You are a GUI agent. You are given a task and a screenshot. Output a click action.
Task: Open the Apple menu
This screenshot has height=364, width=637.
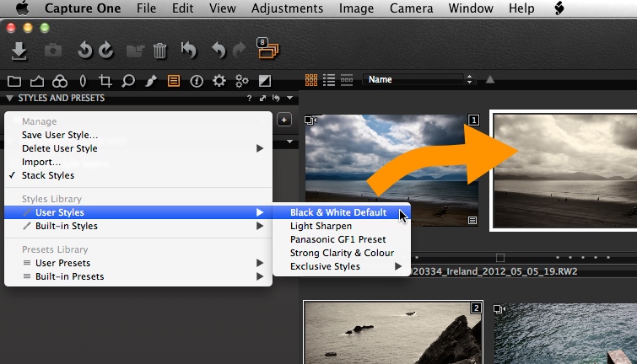point(22,8)
